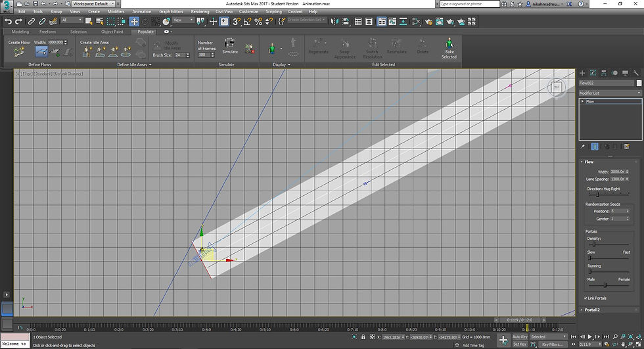The image size is (644, 349).
Task: Click the Undo arrow icon
Action: (8, 21)
